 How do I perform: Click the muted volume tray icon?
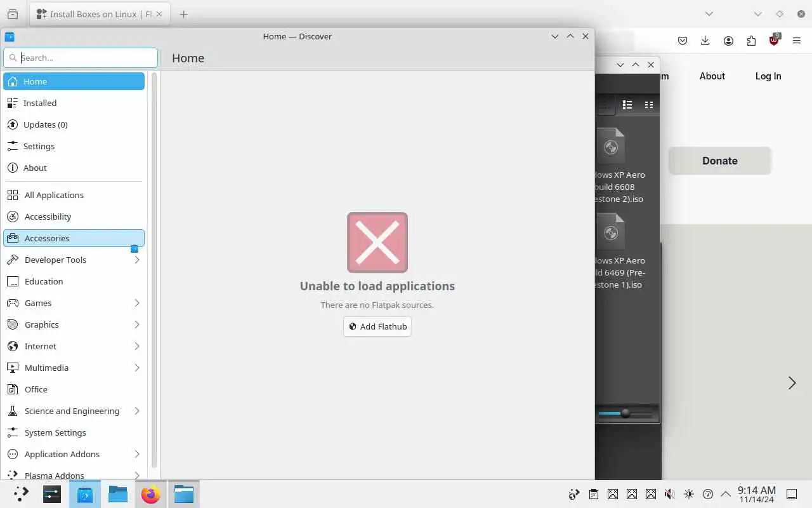click(670, 494)
